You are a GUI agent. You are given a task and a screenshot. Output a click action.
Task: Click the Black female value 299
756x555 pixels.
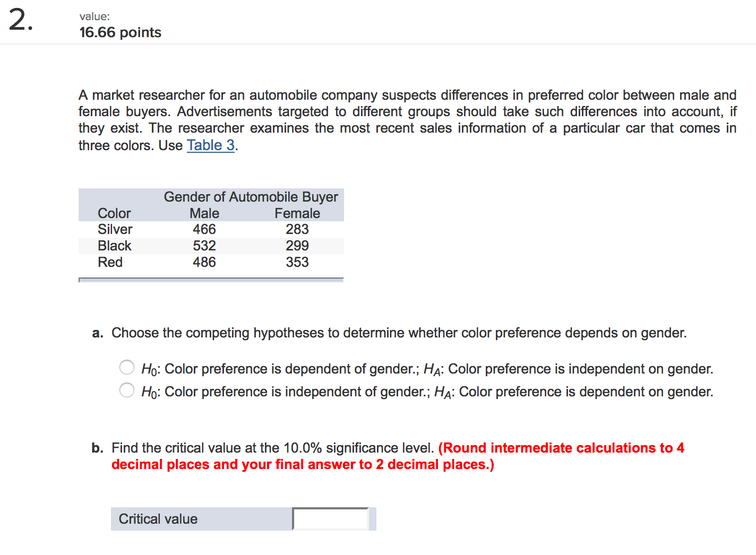pos(297,246)
